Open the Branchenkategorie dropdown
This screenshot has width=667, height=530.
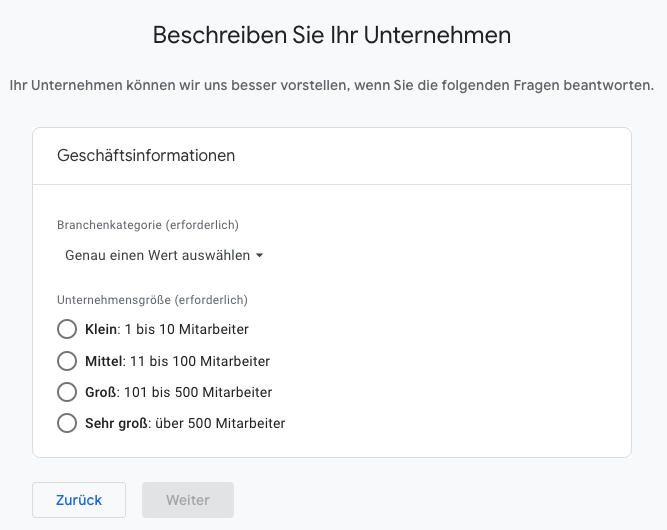(164, 255)
